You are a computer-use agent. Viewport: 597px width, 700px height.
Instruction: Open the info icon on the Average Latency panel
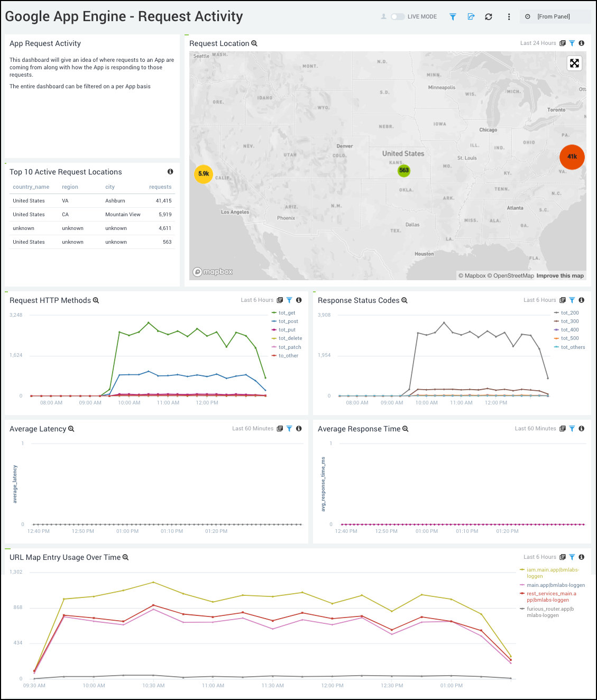(x=299, y=428)
